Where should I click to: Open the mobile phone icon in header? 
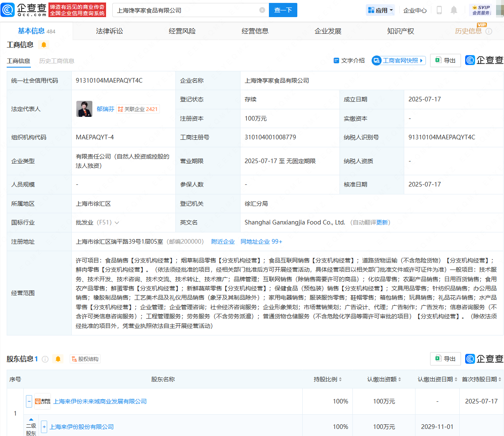point(439,10)
